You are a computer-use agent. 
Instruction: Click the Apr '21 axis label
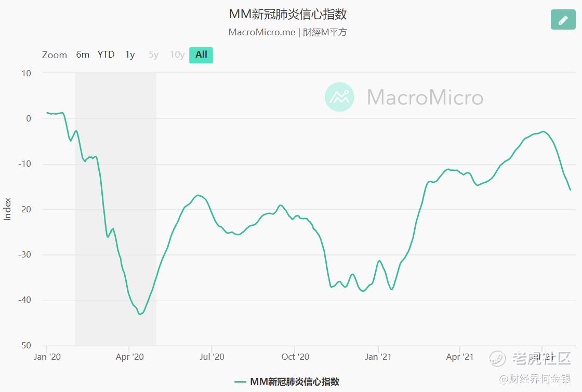[x=460, y=357]
